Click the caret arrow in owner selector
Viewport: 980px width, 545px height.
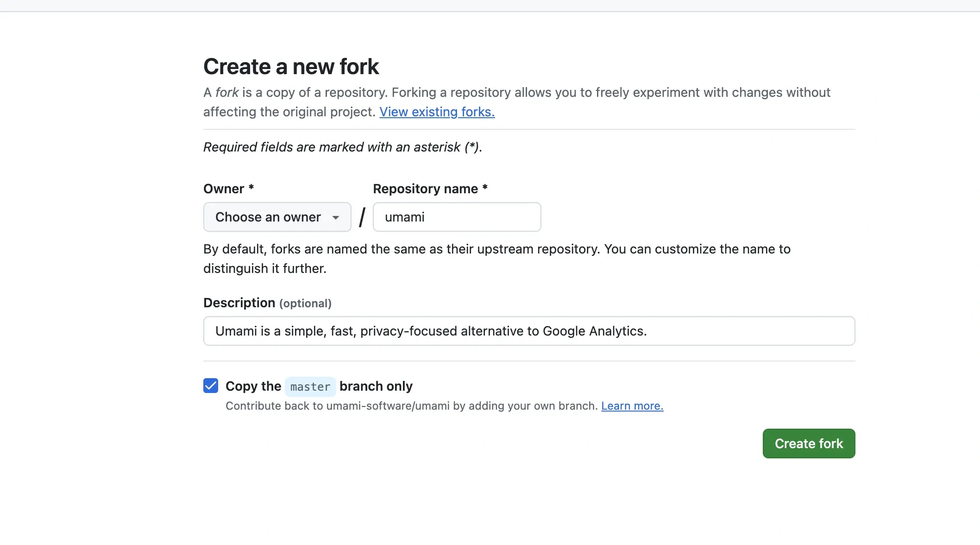coord(336,217)
